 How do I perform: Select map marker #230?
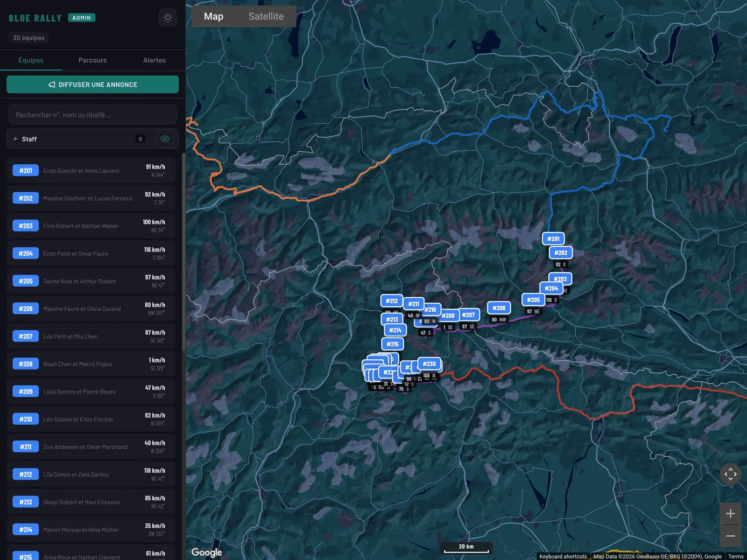click(430, 364)
